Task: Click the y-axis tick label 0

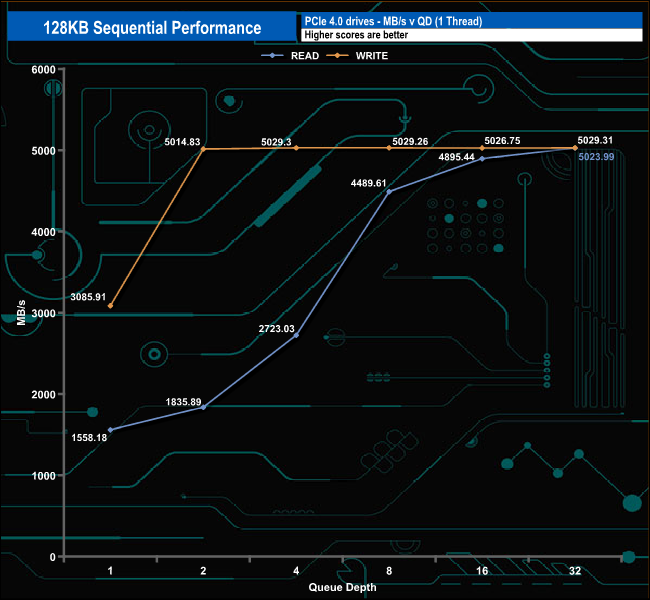Action: point(53,557)
